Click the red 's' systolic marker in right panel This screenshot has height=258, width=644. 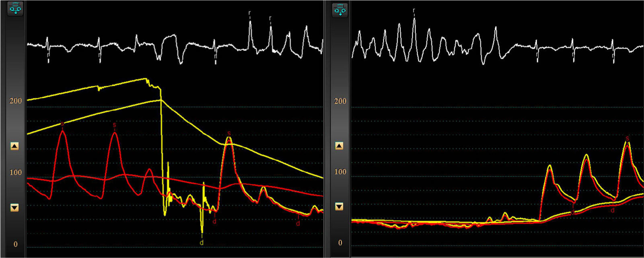point(627,138)
